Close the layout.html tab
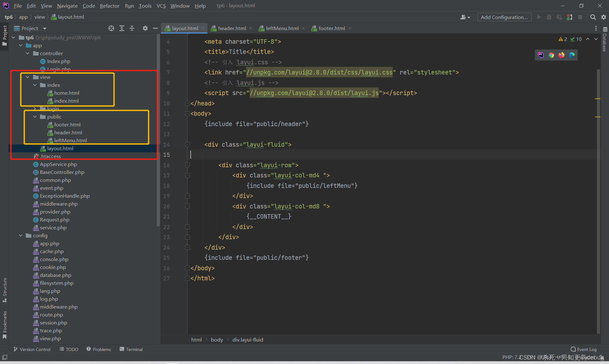The width and height of the screenshot is (609, 364). (x=203, y=28)
